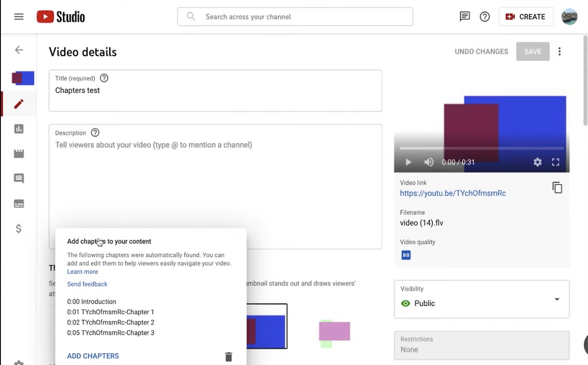Click the "Add chapters to your content" heading

(109, 241)
